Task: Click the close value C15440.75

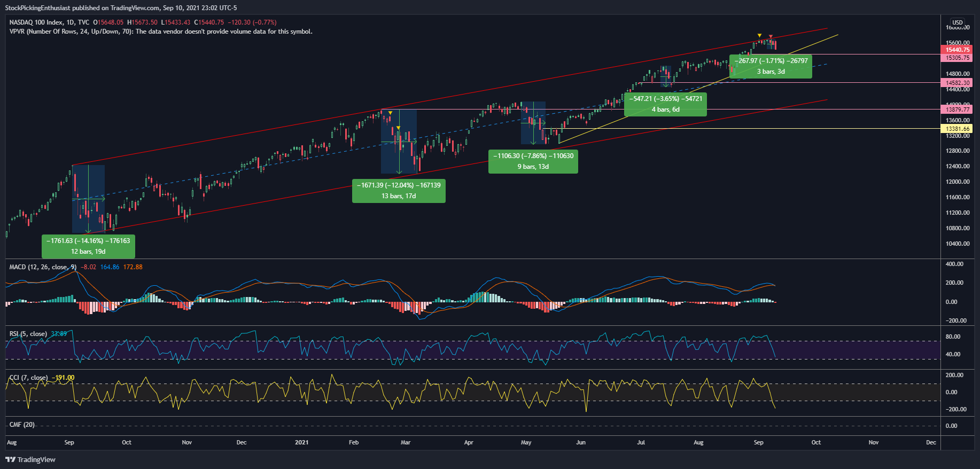Action: point(209,22)
